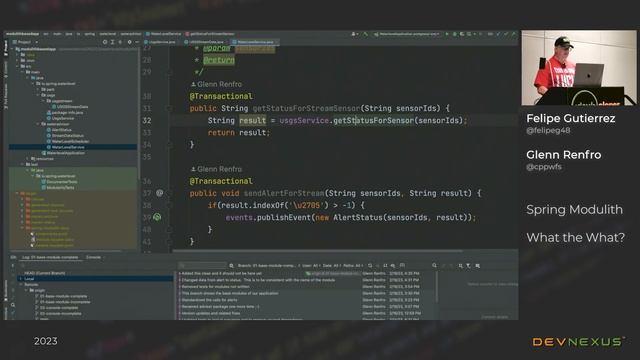Viewport: 640px width, 360px height.
Task: Open the User: All filter dropdown
Action: coord(311,266)
